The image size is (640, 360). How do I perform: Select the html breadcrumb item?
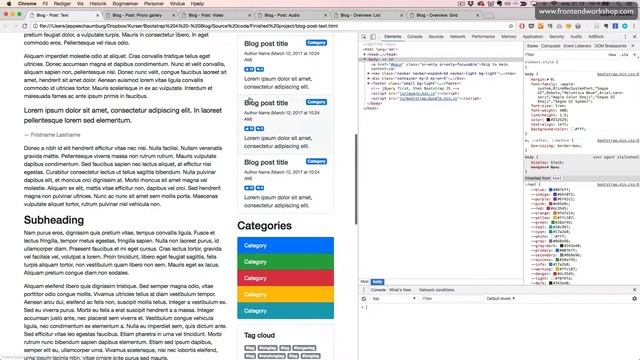364,282
